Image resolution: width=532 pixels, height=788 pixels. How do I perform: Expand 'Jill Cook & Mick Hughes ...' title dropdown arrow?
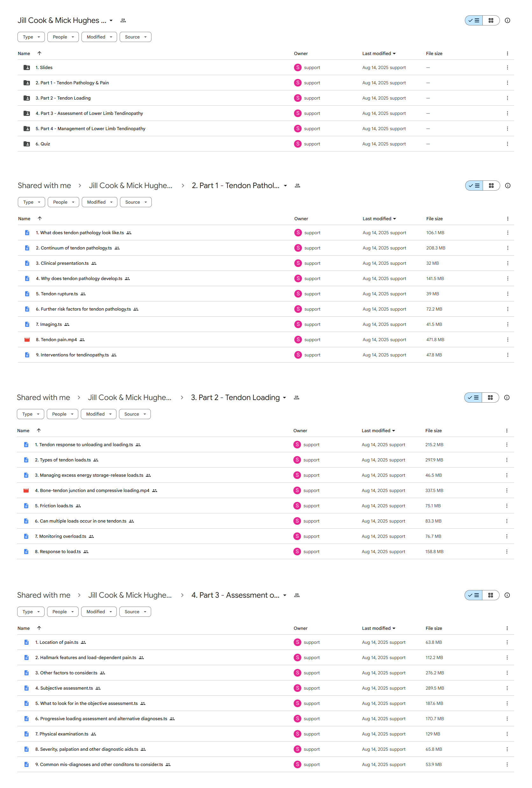point(111,20)
